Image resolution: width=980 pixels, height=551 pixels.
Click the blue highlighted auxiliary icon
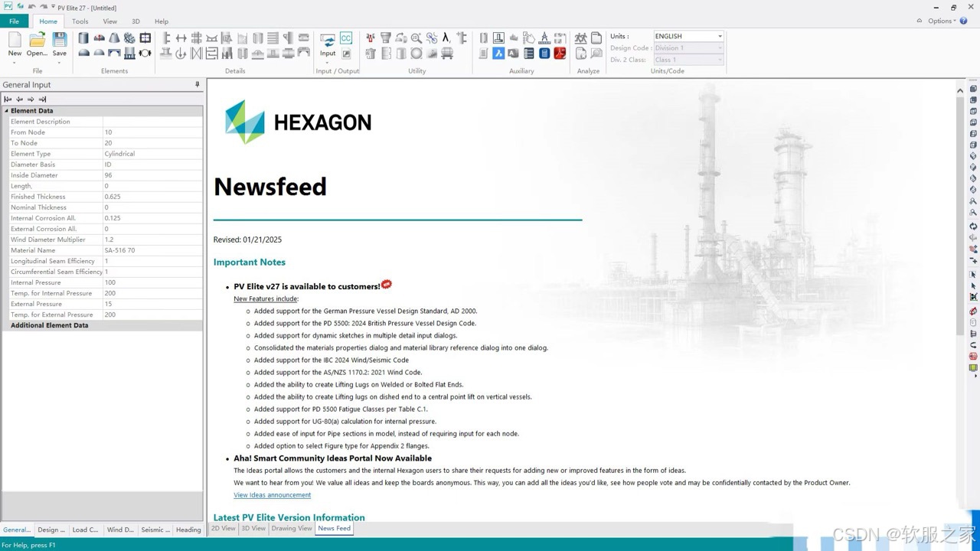tap(498, 54)
